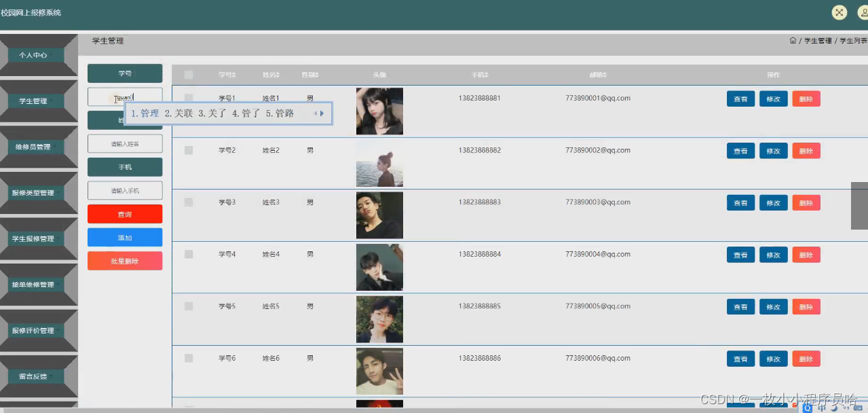The image size is (868, 413).
Task: Choose IME candidate 2. 关联
Action: click(179, 113)
